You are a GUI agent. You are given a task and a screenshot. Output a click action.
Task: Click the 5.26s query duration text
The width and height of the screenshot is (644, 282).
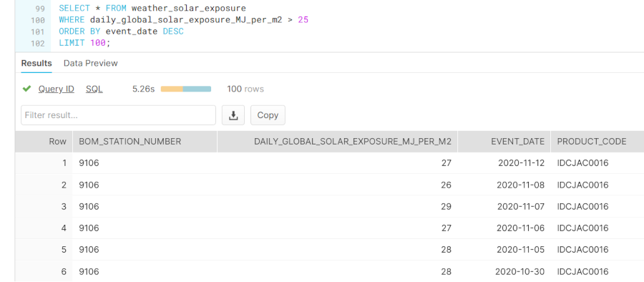point(143,89)
